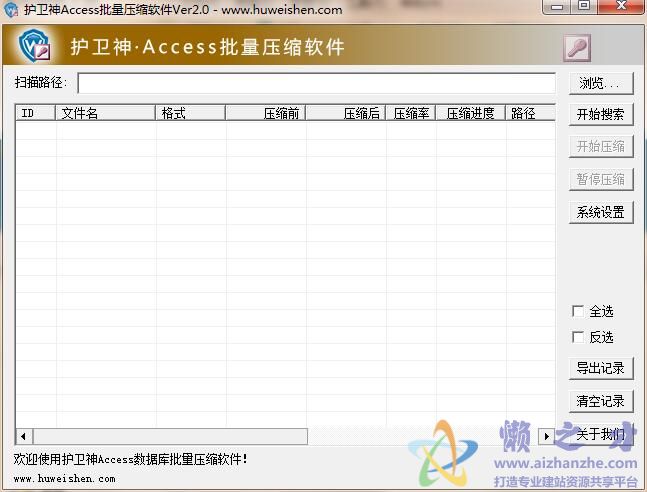The image size is (647, 492).
Task: Click the www.huweishen.com text at bottom
Action: (64, 479)
